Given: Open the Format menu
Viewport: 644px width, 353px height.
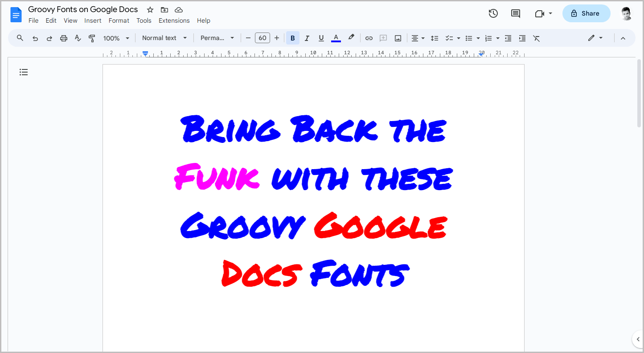Looking at the screenshot, I should tap(119, 20).
